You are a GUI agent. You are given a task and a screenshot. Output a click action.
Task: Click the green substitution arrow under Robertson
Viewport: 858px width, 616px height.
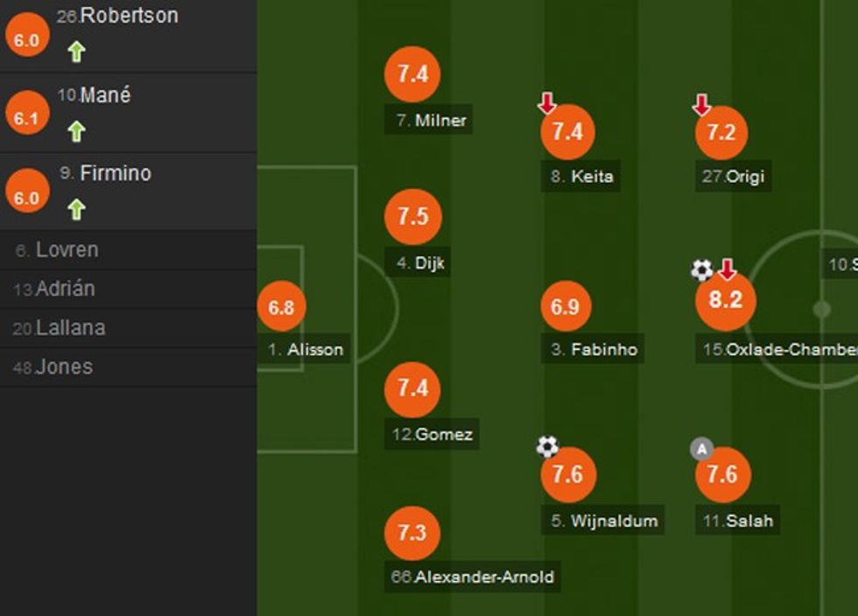(x=76, y=52)
